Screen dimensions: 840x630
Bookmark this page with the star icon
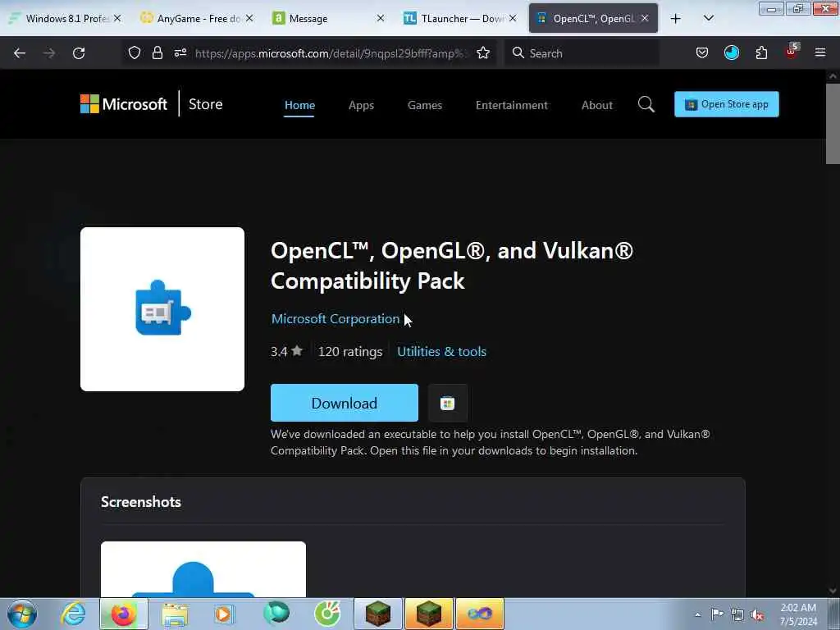483,52
